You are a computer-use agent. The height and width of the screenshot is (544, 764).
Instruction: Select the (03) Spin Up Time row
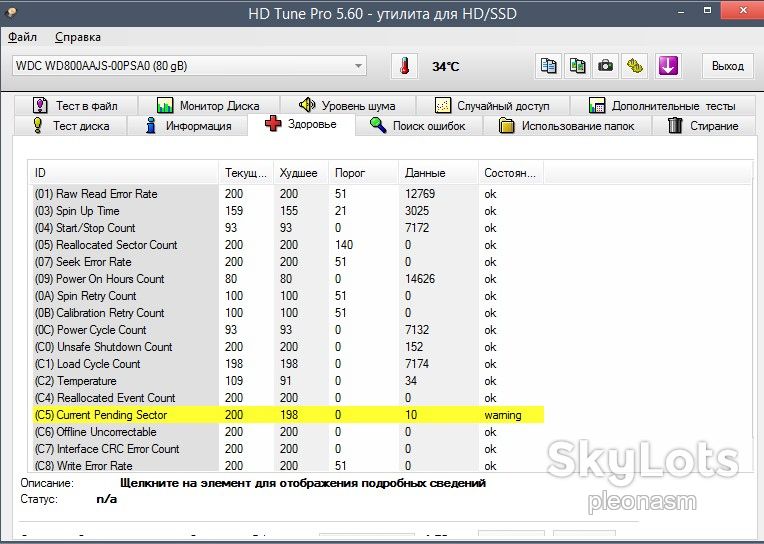tap(288, 211)
